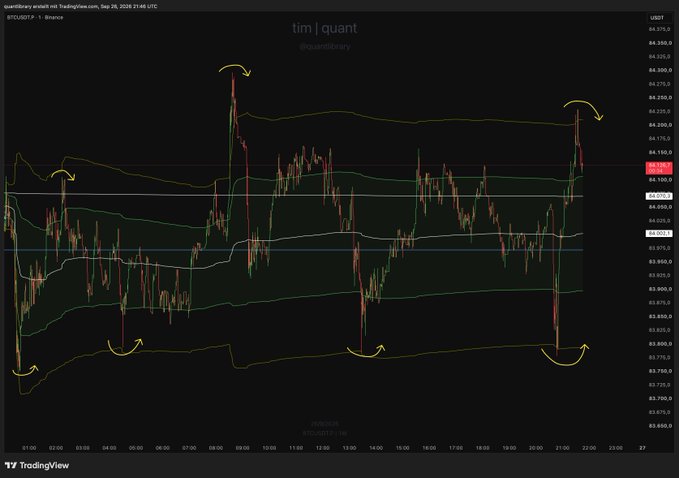Click the 84.375,0 price axis label
The image size is (679, 478).
point(660,29)
